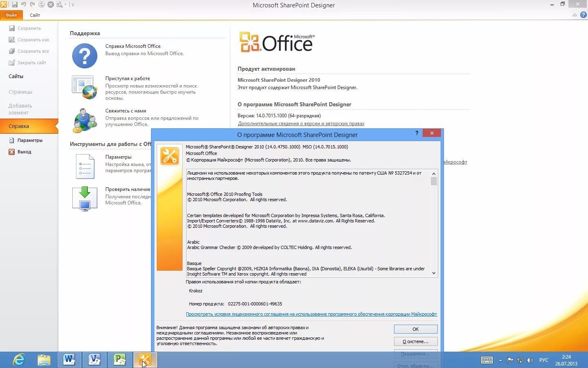
Task: Switch to the Сайт tab
Action: pos(35,15)
